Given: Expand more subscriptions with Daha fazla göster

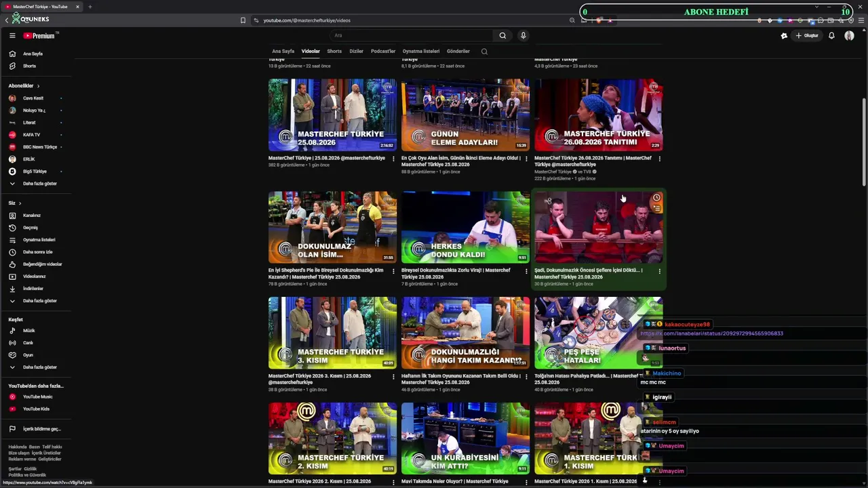Looking at the screenshot, I should tap(37, 184).
